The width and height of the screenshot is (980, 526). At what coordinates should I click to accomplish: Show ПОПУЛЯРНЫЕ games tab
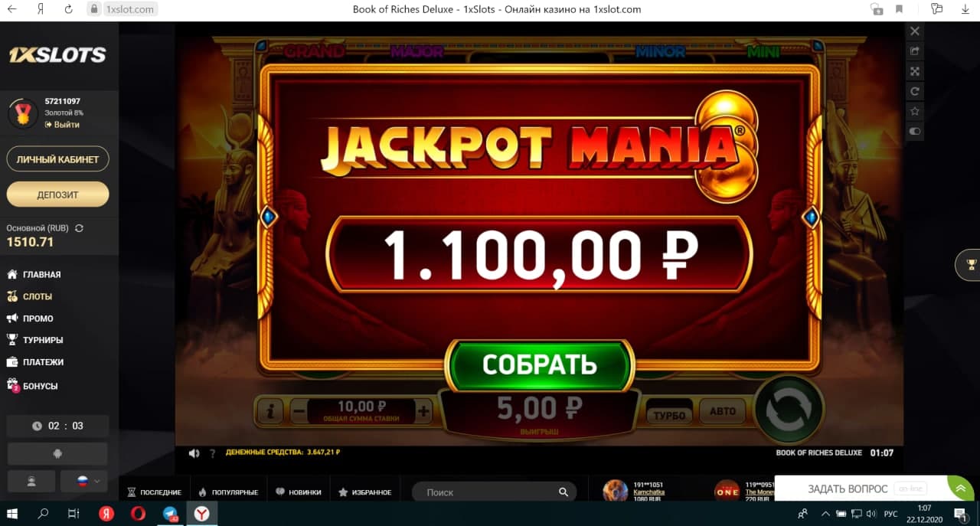click(228, 492)
